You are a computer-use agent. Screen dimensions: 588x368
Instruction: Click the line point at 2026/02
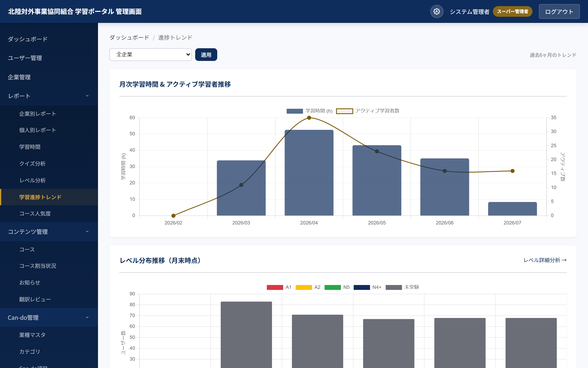(x=173, y=216)
